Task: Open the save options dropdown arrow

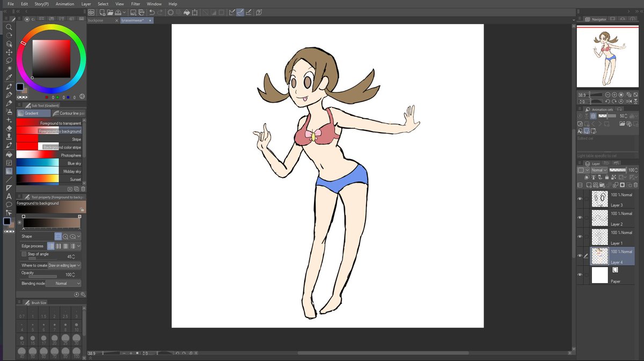Action: click(125, 12)
